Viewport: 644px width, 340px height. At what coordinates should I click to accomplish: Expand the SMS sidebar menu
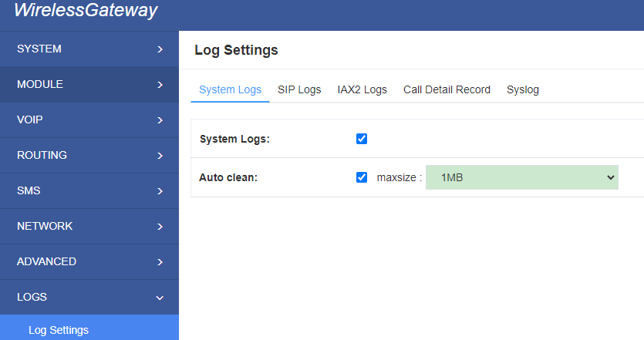pyautogui.click(x=89, y=191)
